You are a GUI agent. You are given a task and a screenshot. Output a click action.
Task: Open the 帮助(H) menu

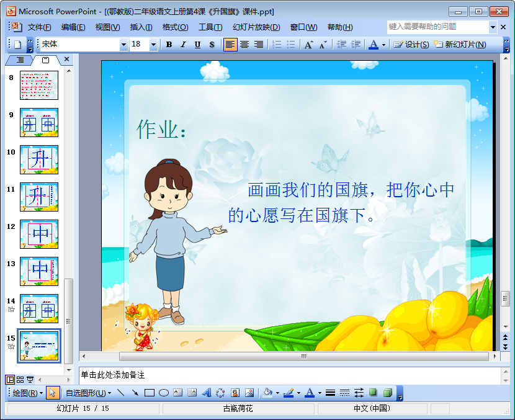pos(340,27)
